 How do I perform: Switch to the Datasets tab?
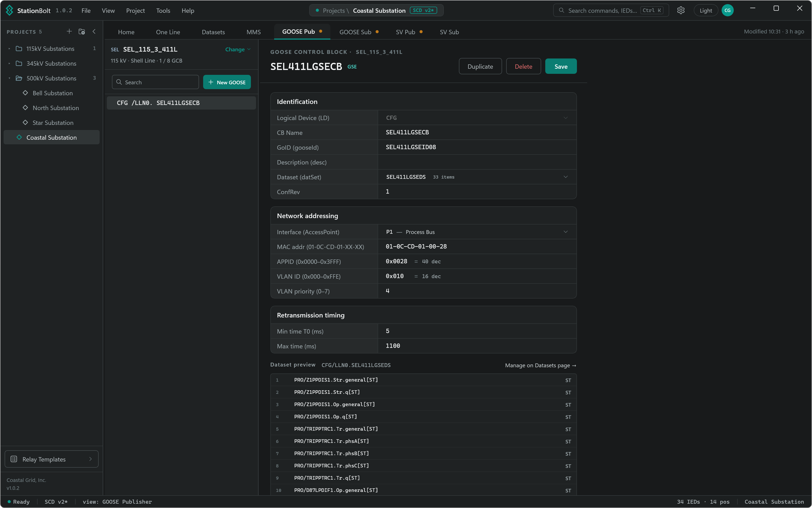point(213,32)
